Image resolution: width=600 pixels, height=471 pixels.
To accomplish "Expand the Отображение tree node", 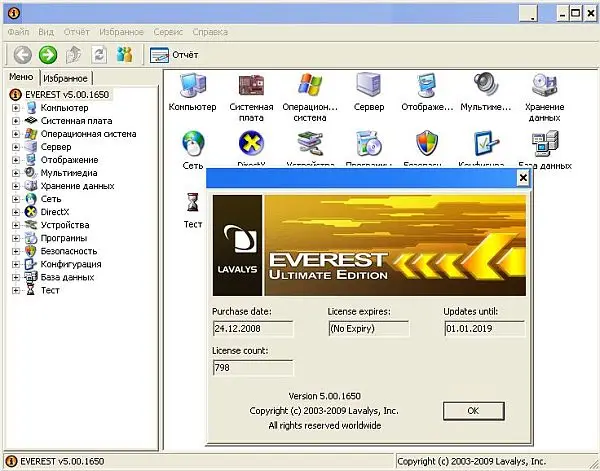I will point(16,160).
